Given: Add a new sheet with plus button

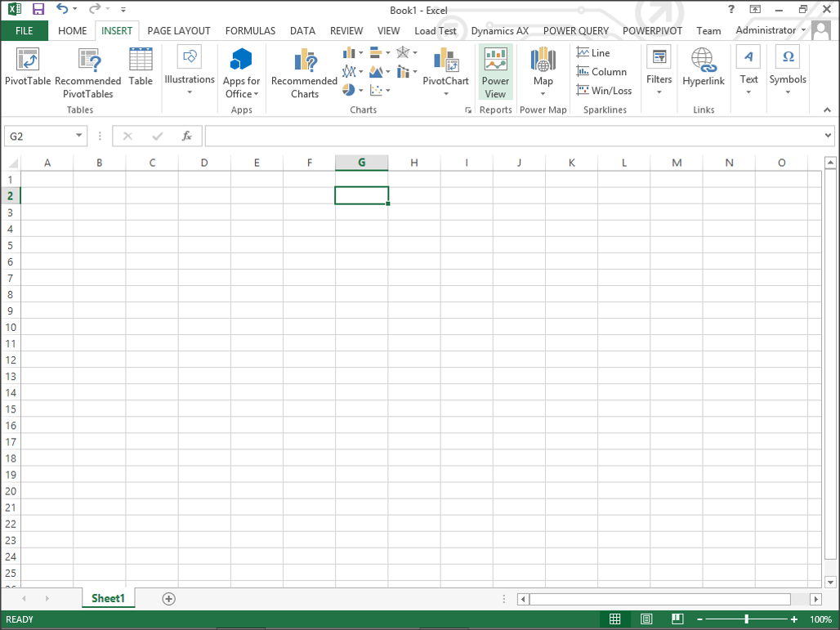Looking at the screenshot, I should 169,599.
